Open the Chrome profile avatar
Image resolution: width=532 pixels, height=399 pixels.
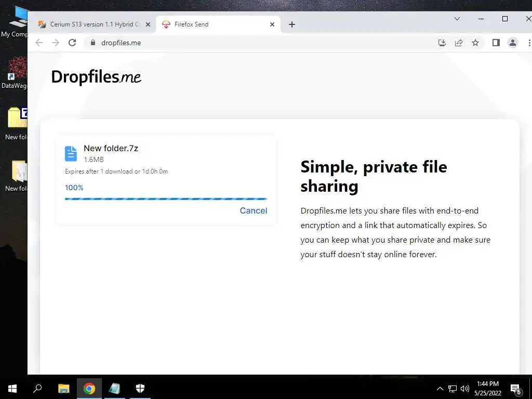click(x=513, y=43)
